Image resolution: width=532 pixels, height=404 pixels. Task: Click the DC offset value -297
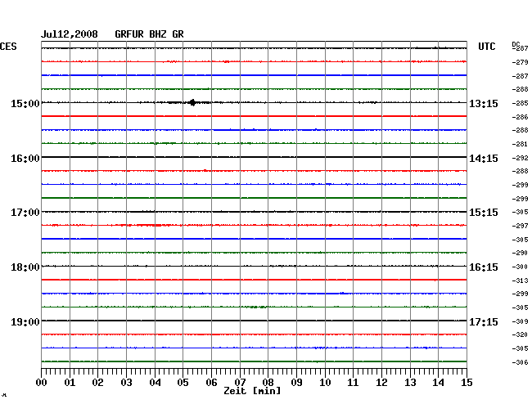tap(520, 226)
